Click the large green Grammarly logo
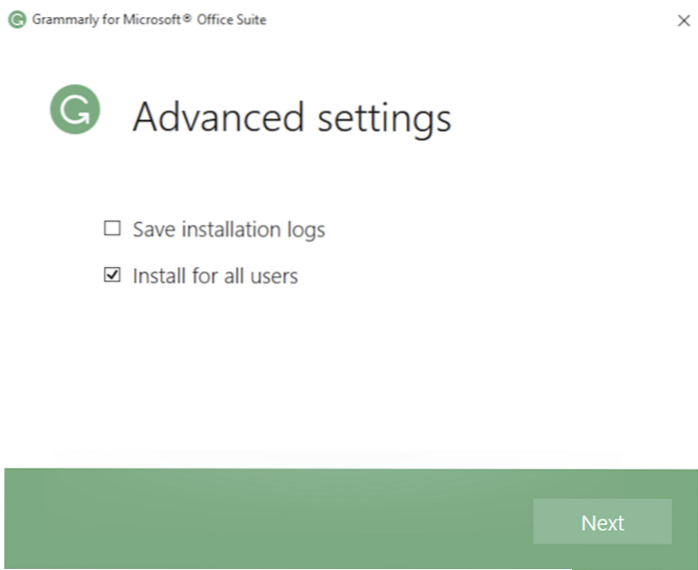 click(75, 109)
